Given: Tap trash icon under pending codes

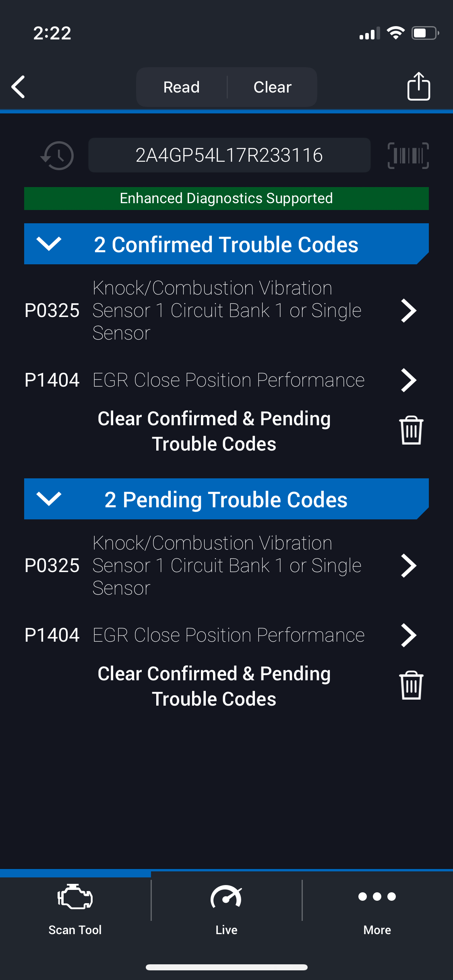Looking at the screenshot, I should click(411, 686).
